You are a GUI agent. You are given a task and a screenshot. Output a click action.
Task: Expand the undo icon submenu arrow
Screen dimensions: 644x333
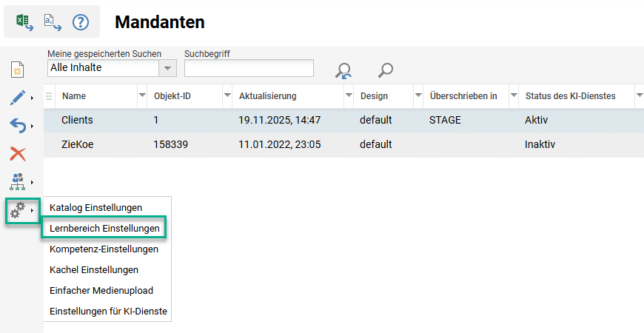click(x=32, y=126)
